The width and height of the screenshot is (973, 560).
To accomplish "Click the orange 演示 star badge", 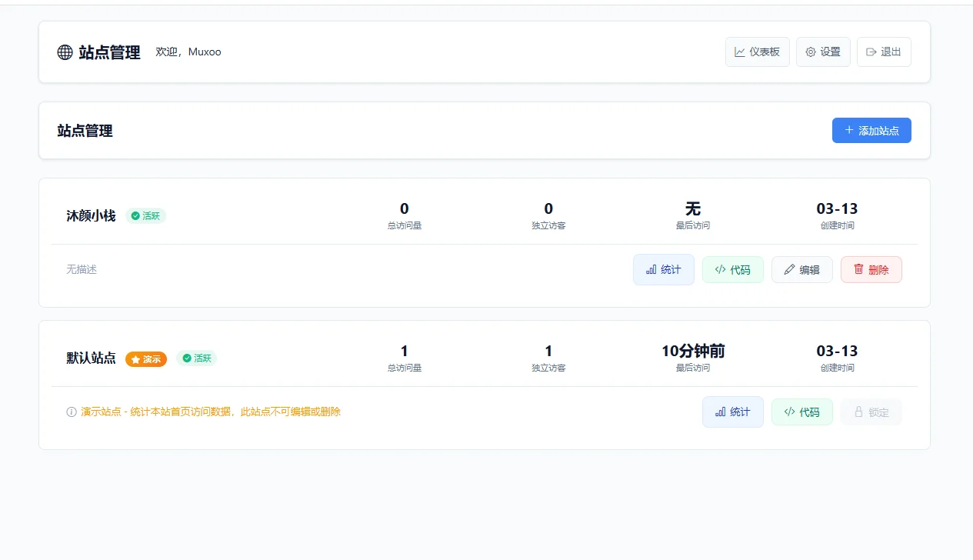I will pos(146,359).
